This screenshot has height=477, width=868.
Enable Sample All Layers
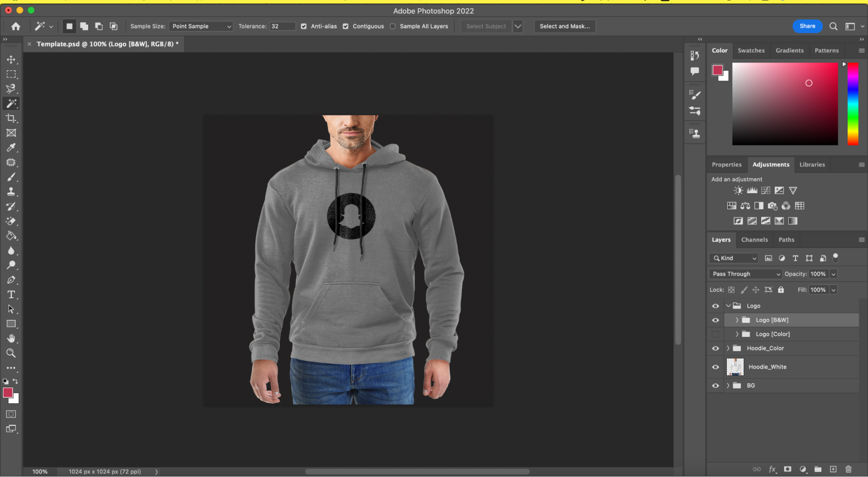tap(393, 26)
